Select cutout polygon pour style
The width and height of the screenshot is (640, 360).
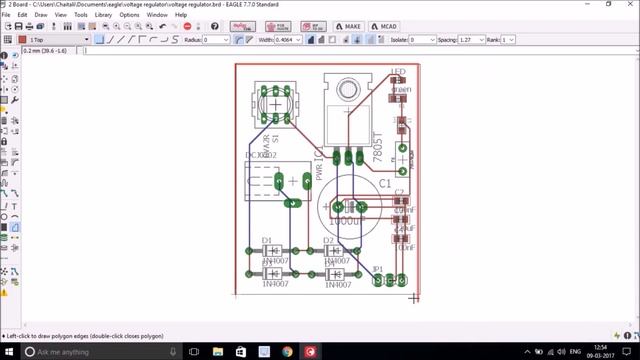pos(332,40)
